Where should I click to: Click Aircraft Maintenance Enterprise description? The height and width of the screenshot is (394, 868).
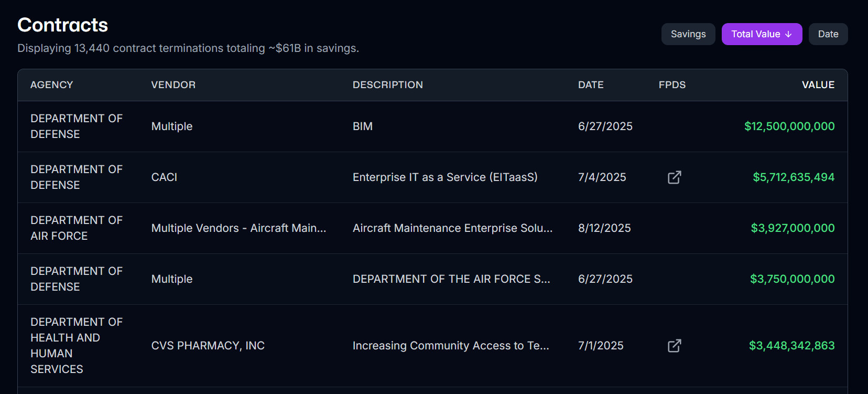452,228
